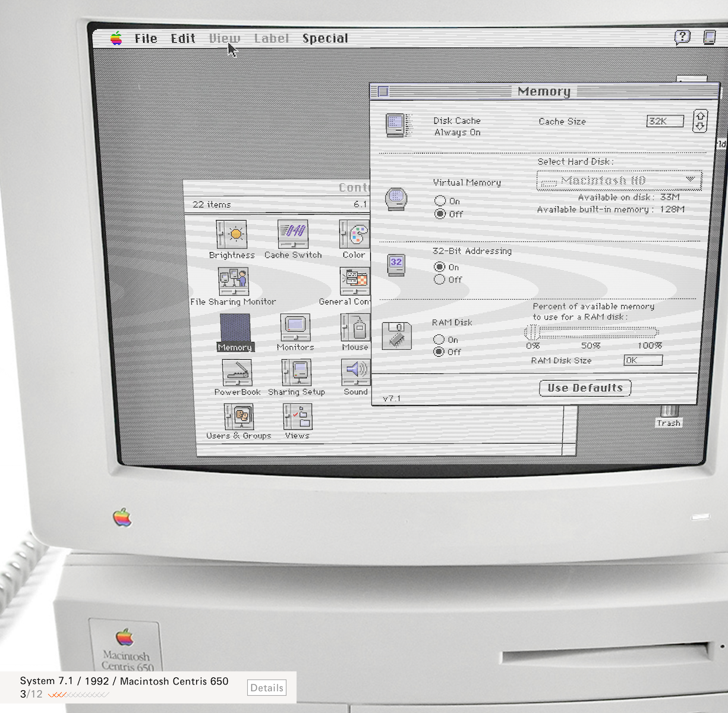Turn RAM Disk Off
728x713 pixels.
click(x=439, y=352)
